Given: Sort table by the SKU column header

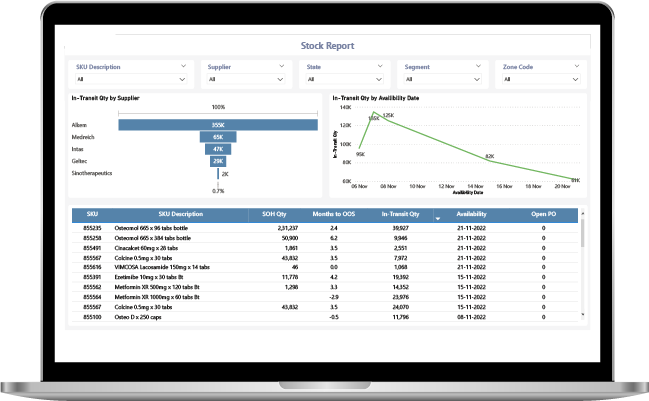Looking at the screenshot, I should coord(92,214).
